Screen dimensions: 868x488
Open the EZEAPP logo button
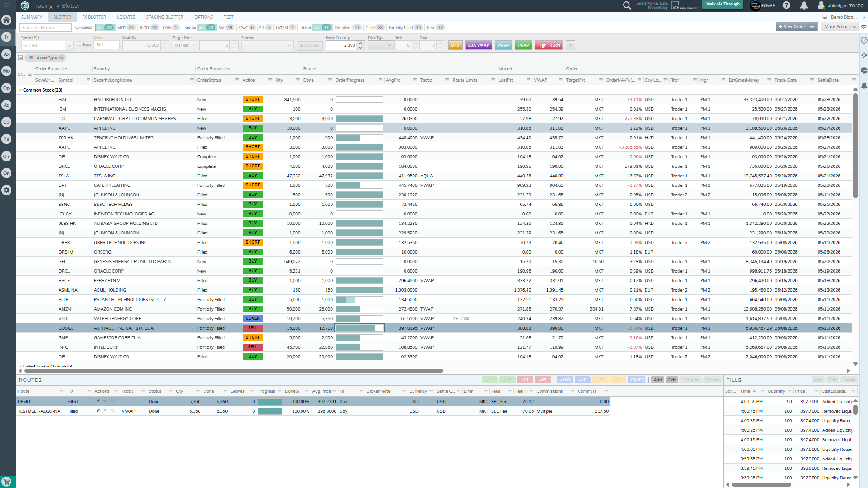[762, 5]
